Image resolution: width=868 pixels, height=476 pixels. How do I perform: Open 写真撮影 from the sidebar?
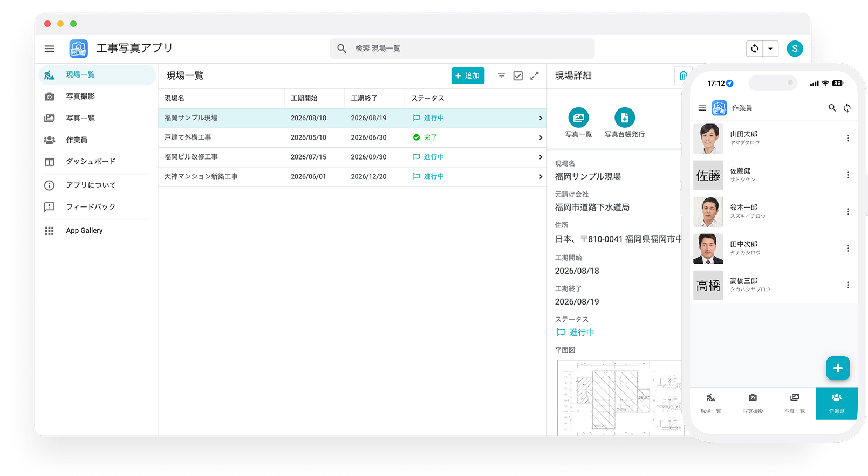(x=98, y=96)
